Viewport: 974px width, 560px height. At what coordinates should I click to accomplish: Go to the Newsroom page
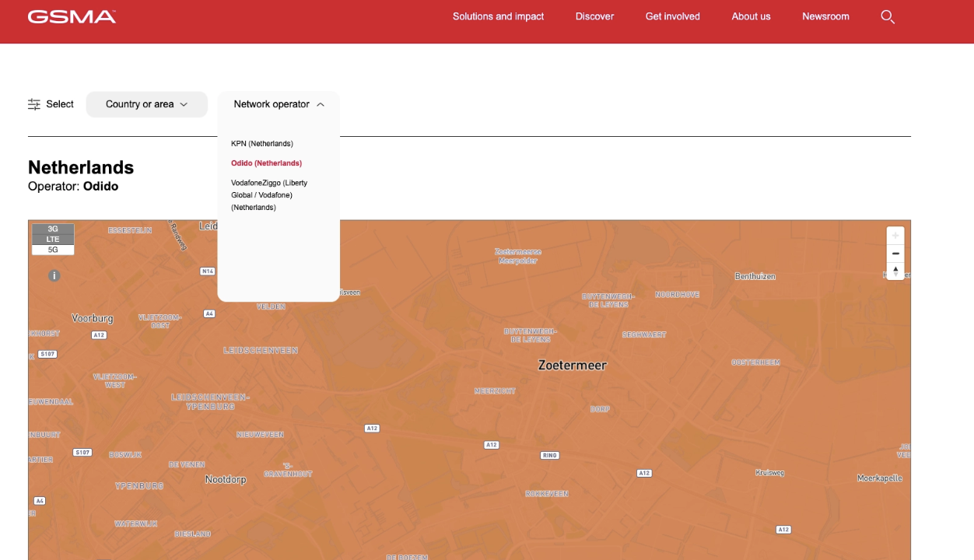tap(825, 16)
